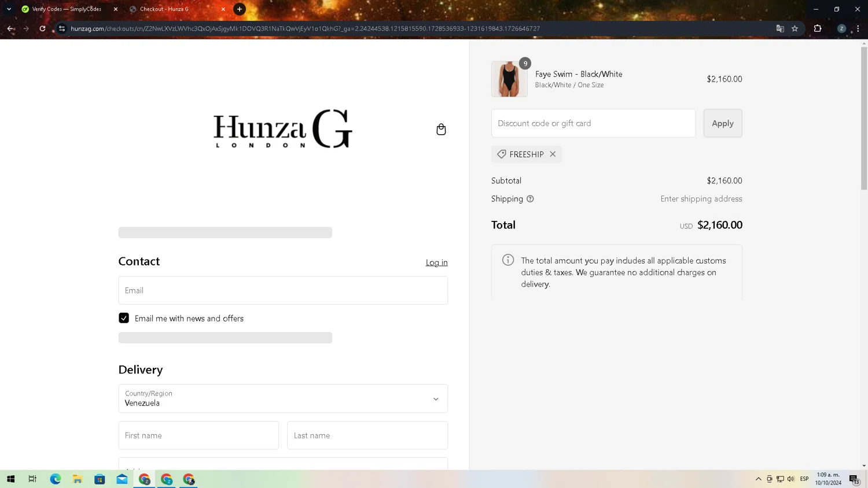
Task: Reload the checkout page
Action: tap(42, 28)
